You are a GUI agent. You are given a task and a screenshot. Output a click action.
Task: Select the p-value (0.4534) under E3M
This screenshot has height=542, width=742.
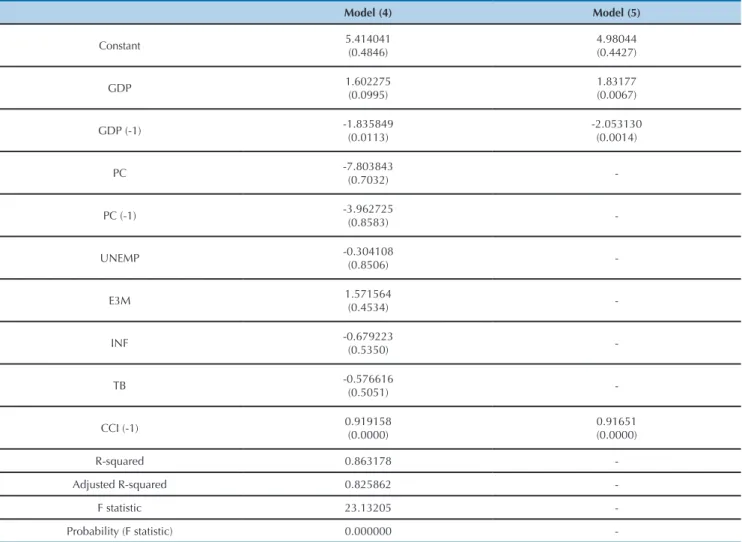pyautogui.click(x=368, y=308)
